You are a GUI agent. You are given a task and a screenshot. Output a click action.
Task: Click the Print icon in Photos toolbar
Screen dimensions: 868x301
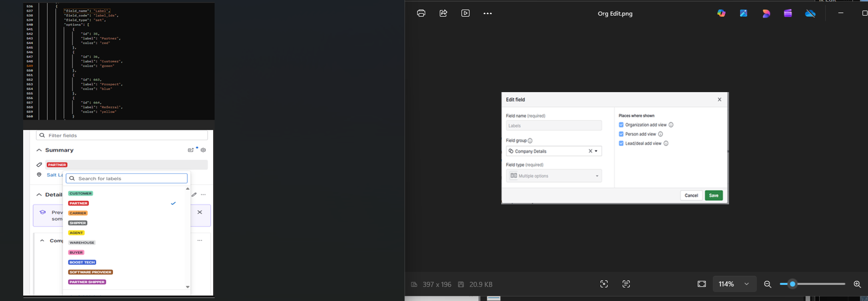(421, 13)
